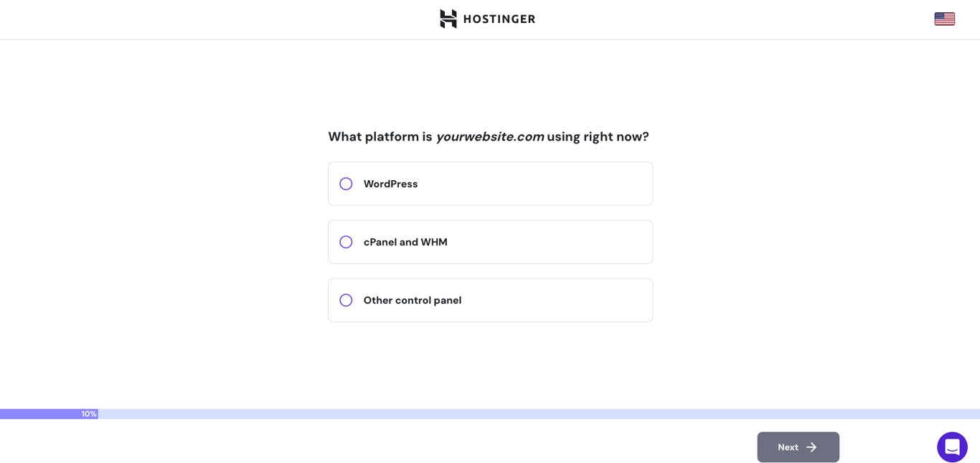This screenshot has height=463, width=980.
Task: Click the Hostinger brand name in the header
Action: (x=499, y=19)
